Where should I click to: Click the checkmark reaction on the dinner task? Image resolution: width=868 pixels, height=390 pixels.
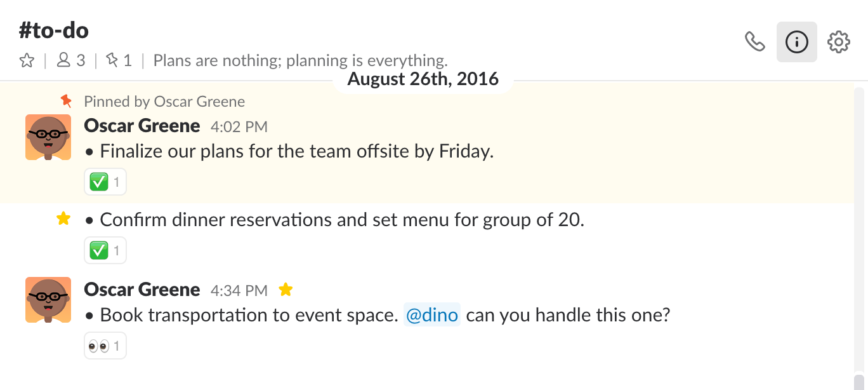(x=105, y=250)
